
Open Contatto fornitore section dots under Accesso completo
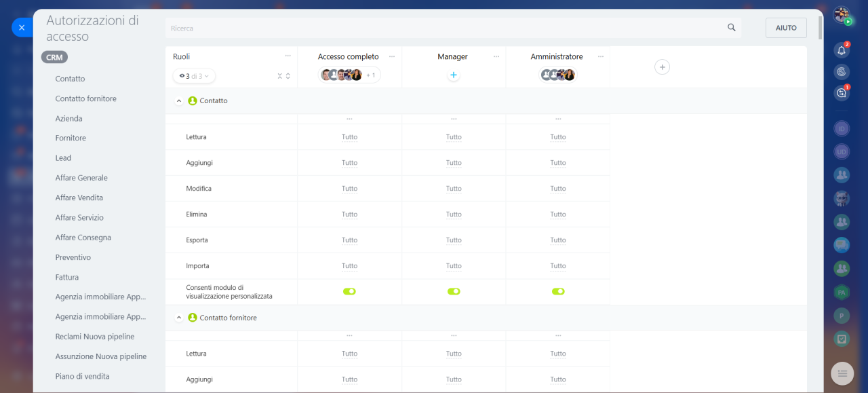(x=349, y=335)
